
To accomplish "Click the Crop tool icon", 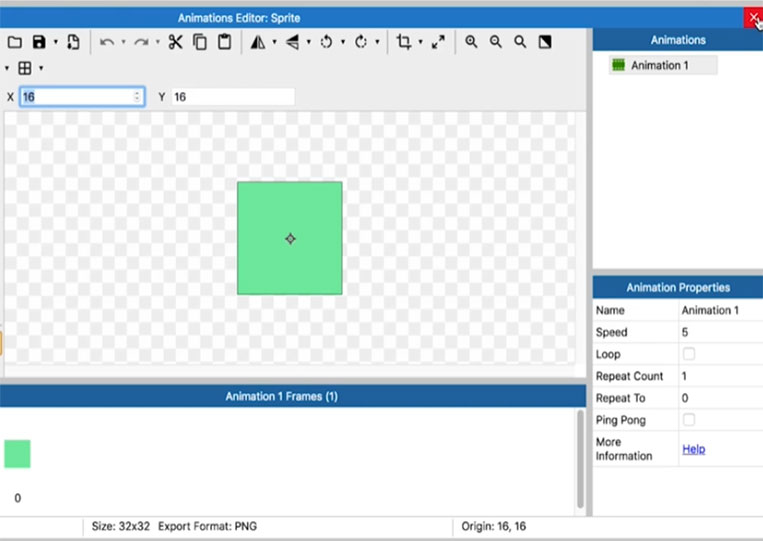I will click(404, 42).
